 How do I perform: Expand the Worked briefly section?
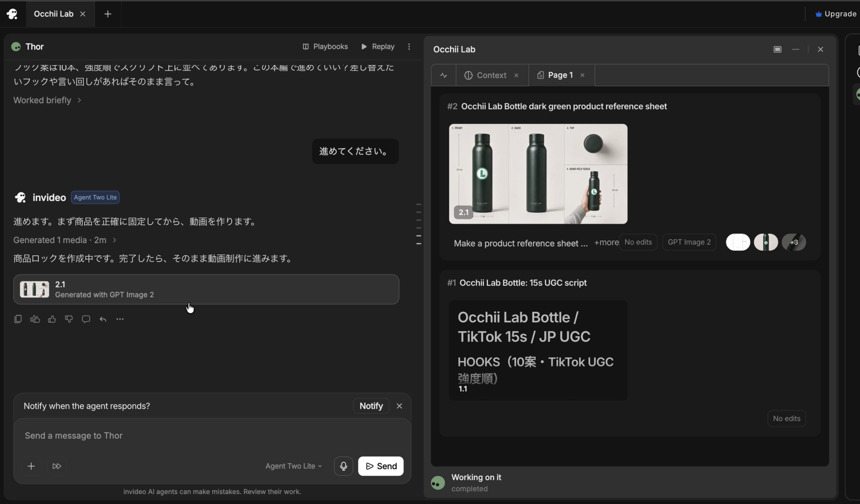(x=48, y=100)
